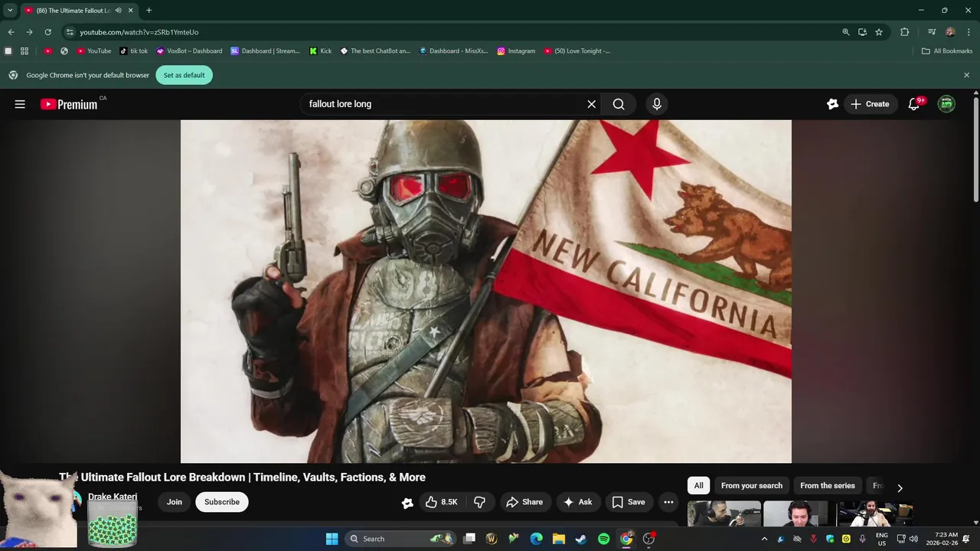The height and width of the screenshot is (551, 980).
Task: Go forward with Chrome's forward arrow
Action: tap(29, 32)
